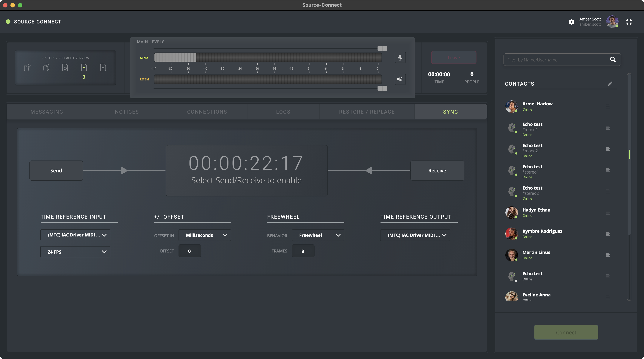Open the Milliseconds offset unit dropdown

coord(205,235)
